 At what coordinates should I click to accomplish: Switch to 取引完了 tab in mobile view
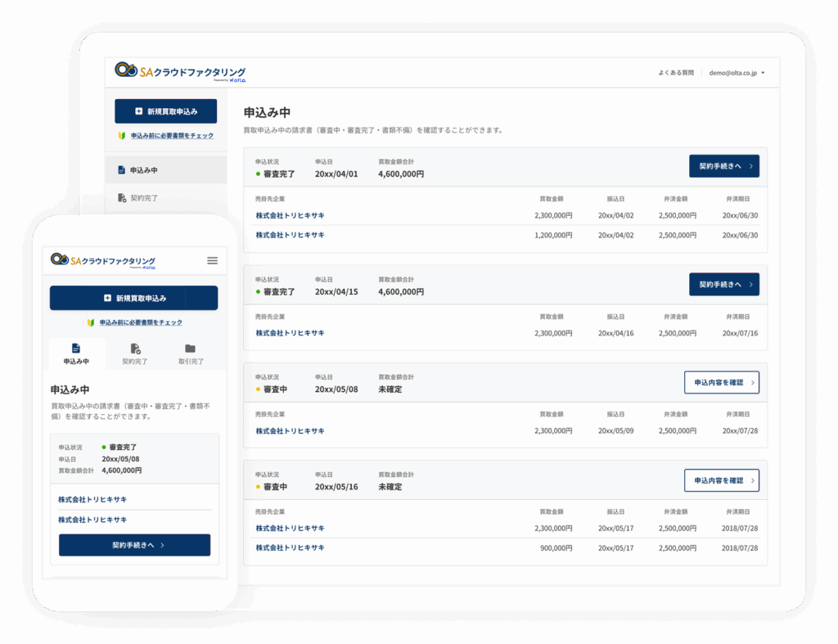191,354
